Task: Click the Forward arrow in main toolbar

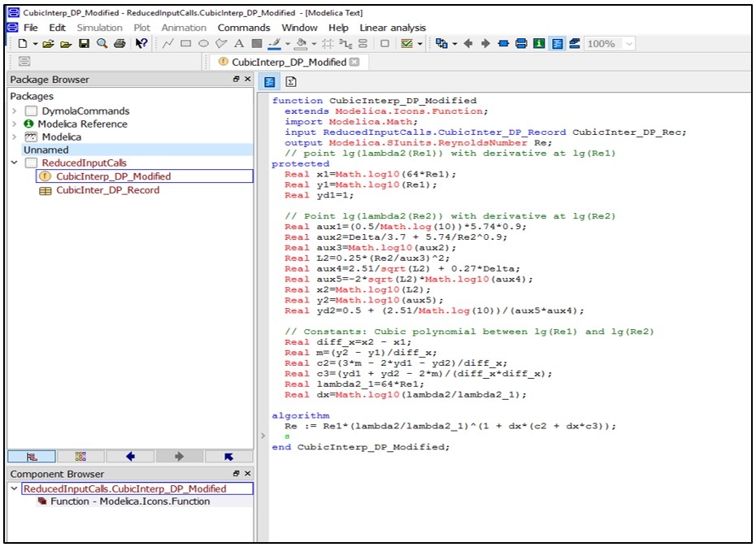Action: click(x=485, y=44)
